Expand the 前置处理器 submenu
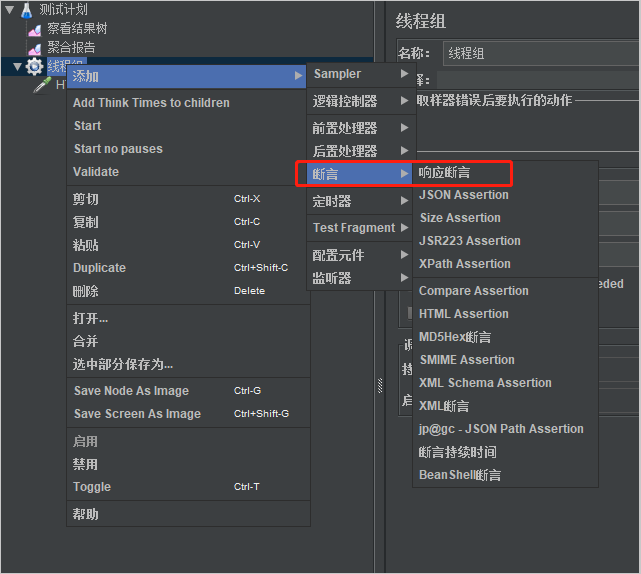The height and width of the screenshot is (574, 641). coord(361,128)
